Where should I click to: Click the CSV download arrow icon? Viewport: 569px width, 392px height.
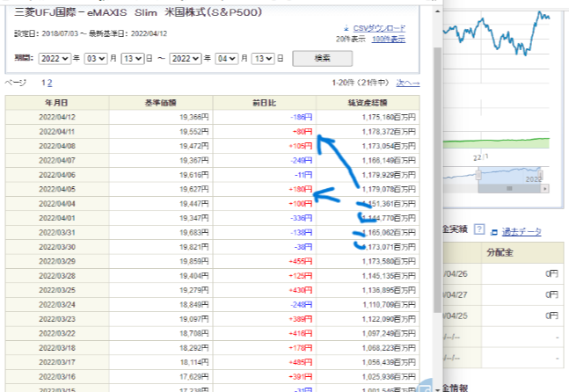point(347,28)
